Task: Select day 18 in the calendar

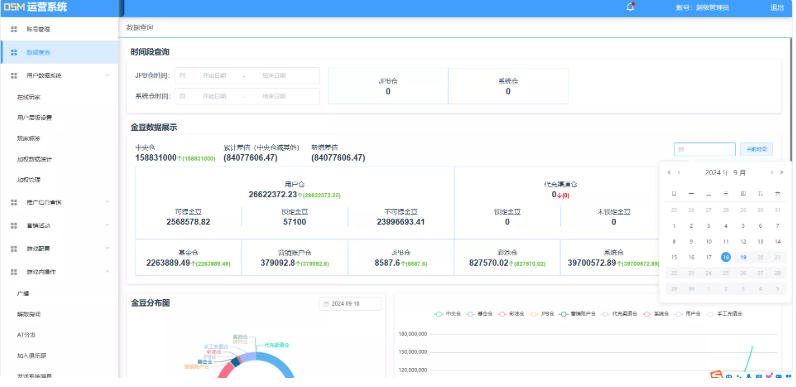Action: (726, 257)
